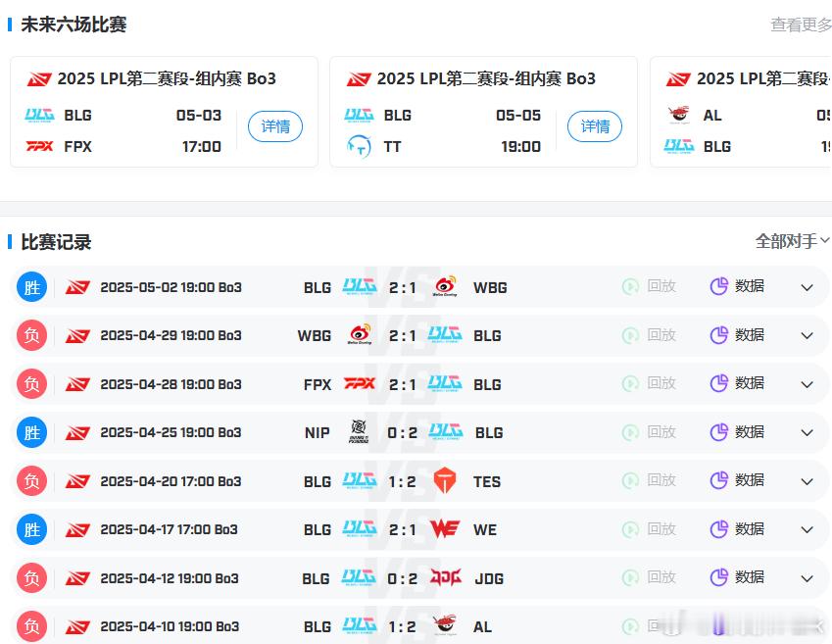Click TES team logo in 2025-04-20 row
The width and height of the screenshot is (832, 644).
(445, 480)
